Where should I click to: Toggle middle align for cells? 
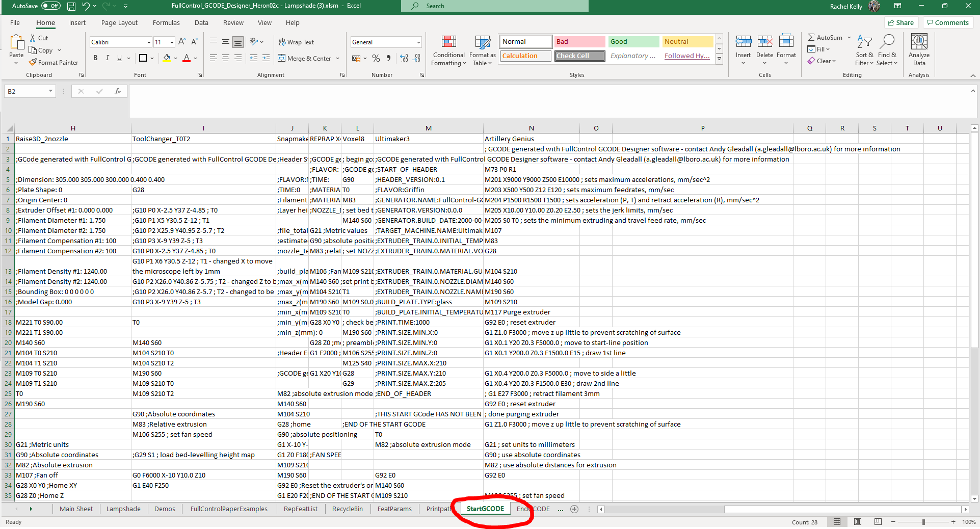coord(225,42)
